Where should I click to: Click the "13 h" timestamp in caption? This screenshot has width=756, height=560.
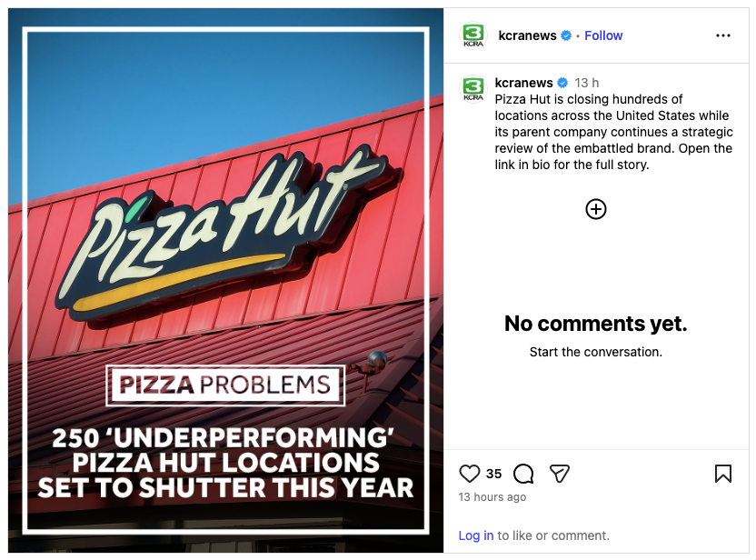(587, 83)
